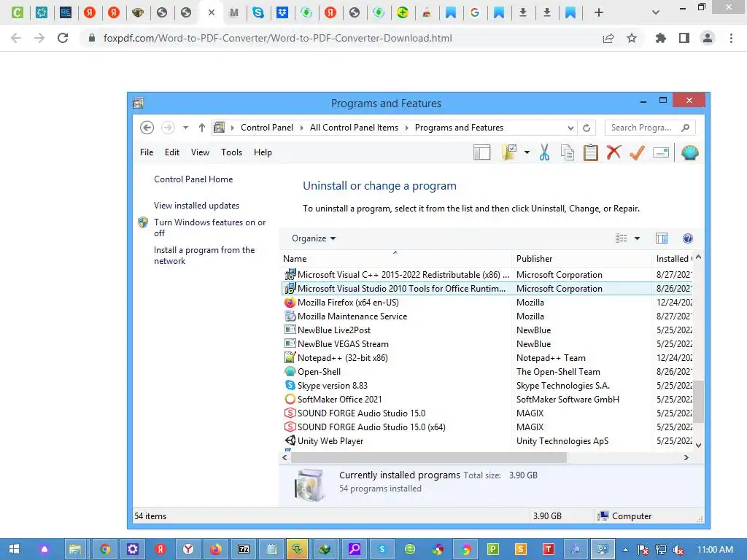This screenshot has width=747, height=560.
Task: Select NewBlue Live2Post entry
Action: (487, 330)
